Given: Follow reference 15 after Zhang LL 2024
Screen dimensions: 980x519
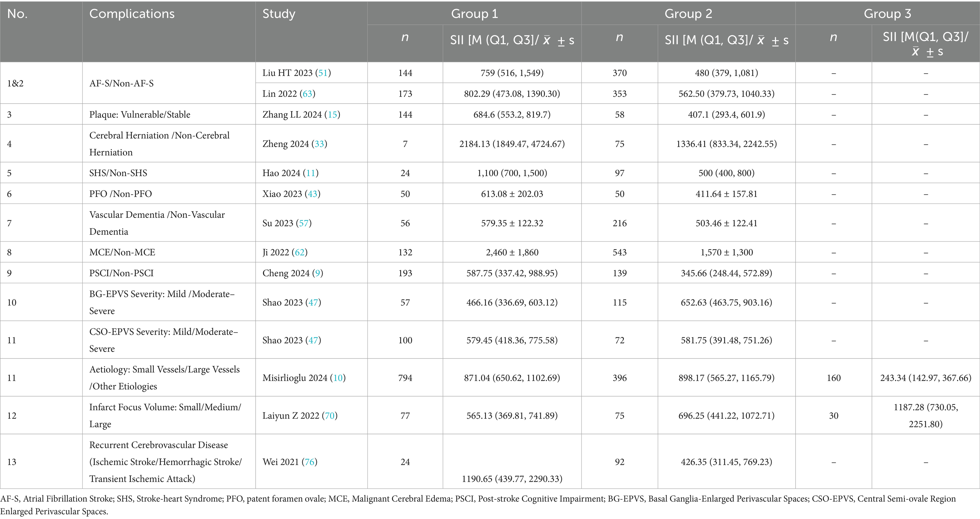Looking at the screenshot, I should point(332,115).
